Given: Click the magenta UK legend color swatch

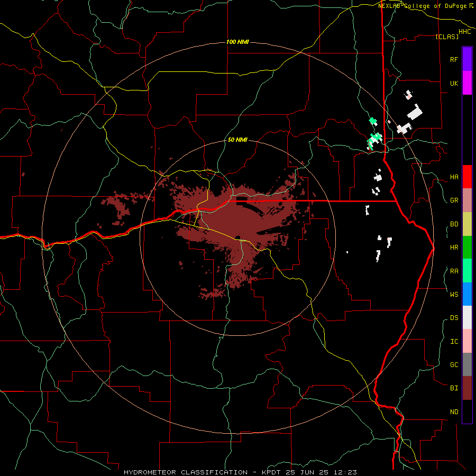Looking at the screenshot, I should pos(467,83).
